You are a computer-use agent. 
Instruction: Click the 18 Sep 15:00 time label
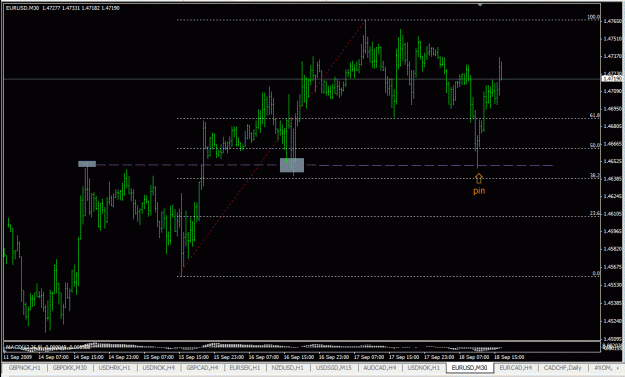509,357
